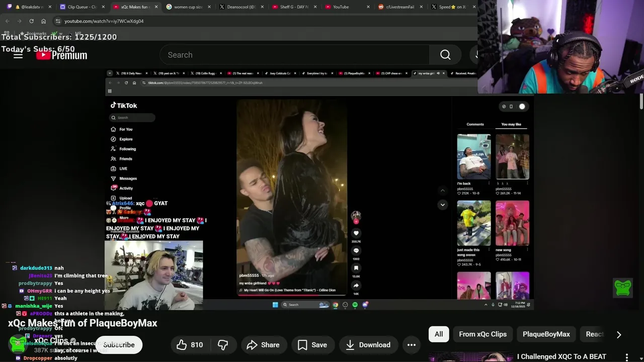Screen dimensions: 644x362
Task: Select the From xQc Clips chip
Action: pos(482,334)
